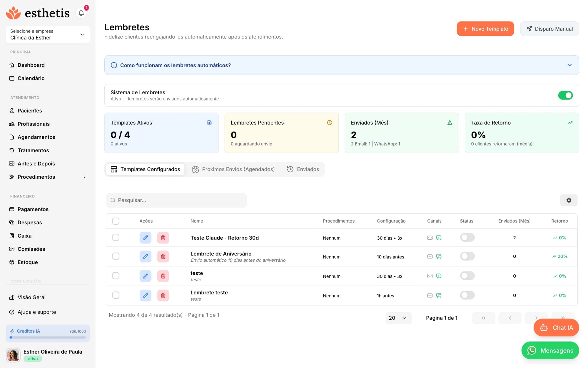Click the pencil icon in the 30 dias • 3x 'teste' row
The height and width of the screenshot is (368, 588).
point(145,276)
